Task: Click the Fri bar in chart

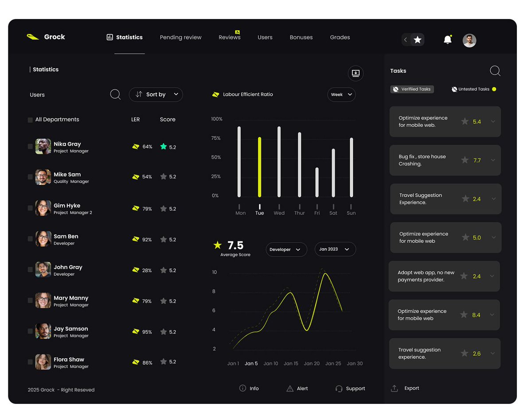Action: point(317,182)
